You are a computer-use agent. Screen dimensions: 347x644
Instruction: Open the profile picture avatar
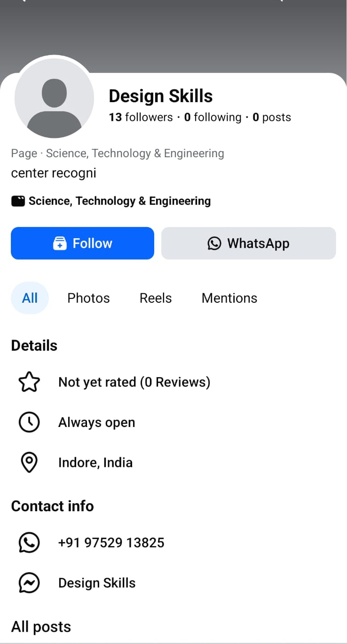54,99
